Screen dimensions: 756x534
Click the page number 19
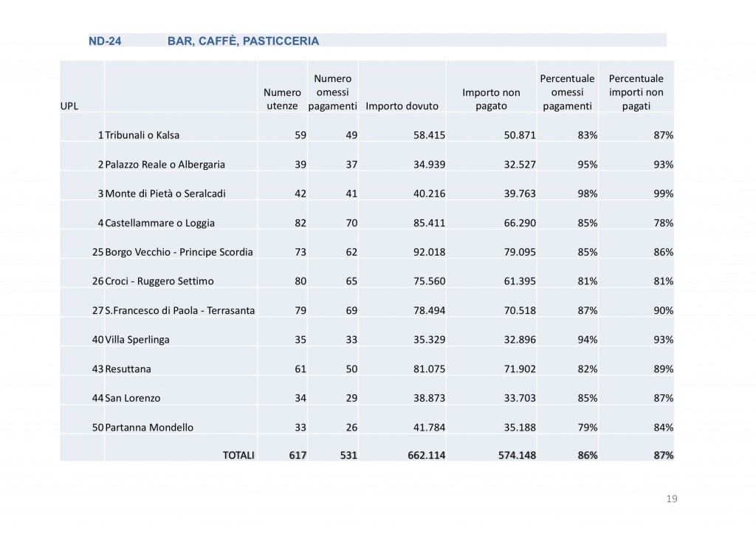point(671,499)
